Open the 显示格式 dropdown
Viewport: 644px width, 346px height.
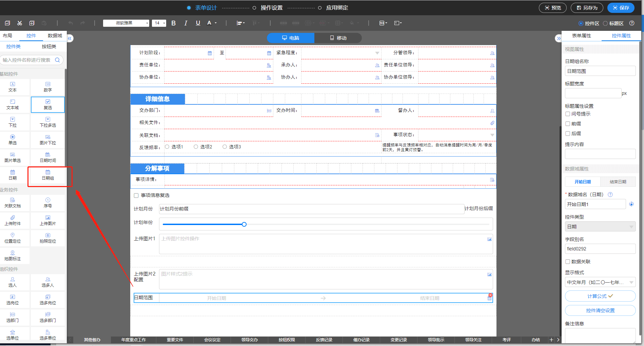[x=600, y=282]
